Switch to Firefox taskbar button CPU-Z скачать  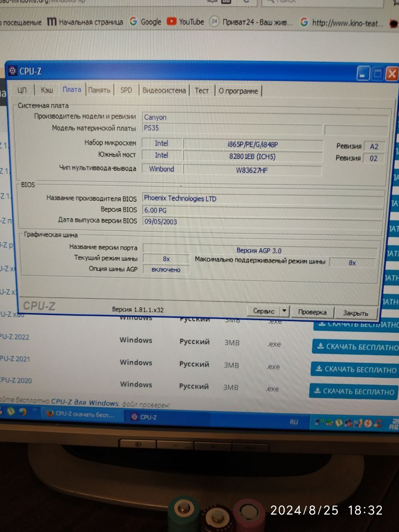pos(83,414)
